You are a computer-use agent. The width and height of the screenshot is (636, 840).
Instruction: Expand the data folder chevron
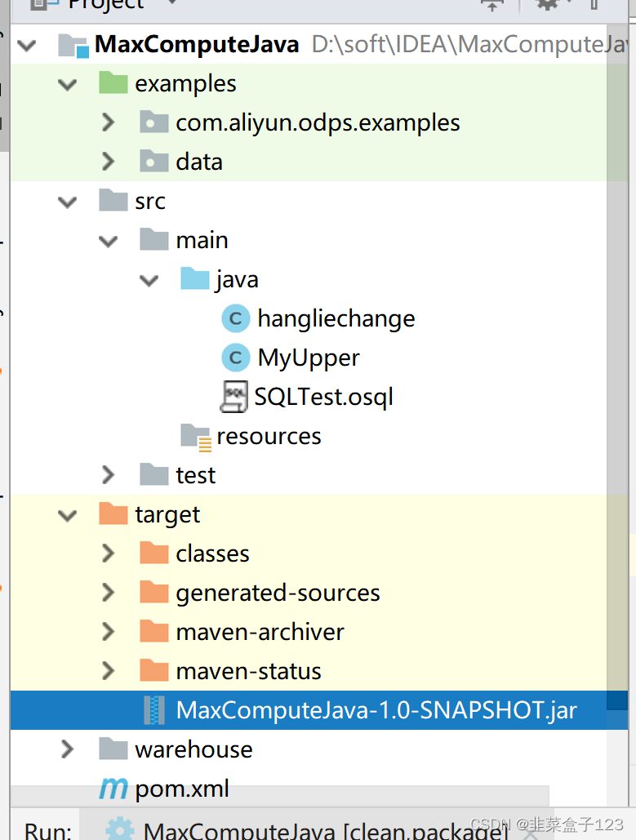pos(109,162)
